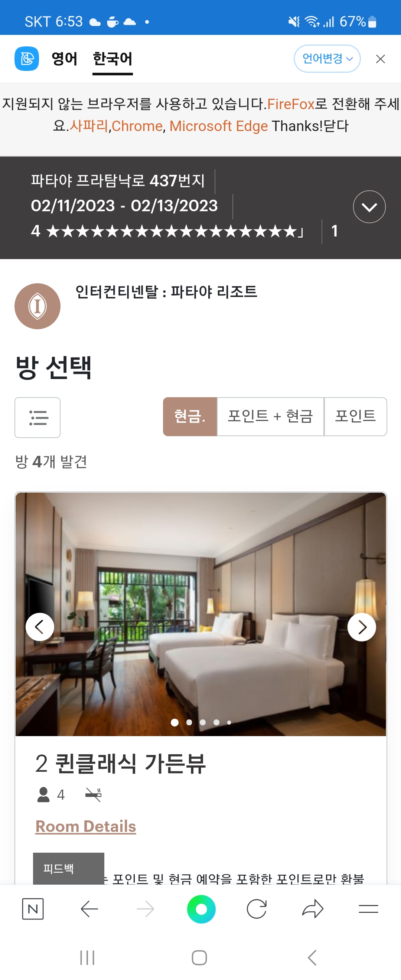
Task: Go back with browser back arrow
Action: click(x=90, y=909)
